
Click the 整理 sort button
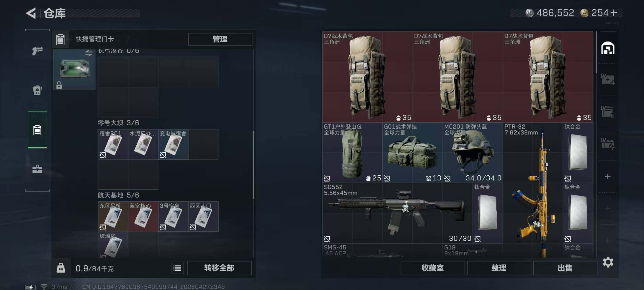point(499,268)
